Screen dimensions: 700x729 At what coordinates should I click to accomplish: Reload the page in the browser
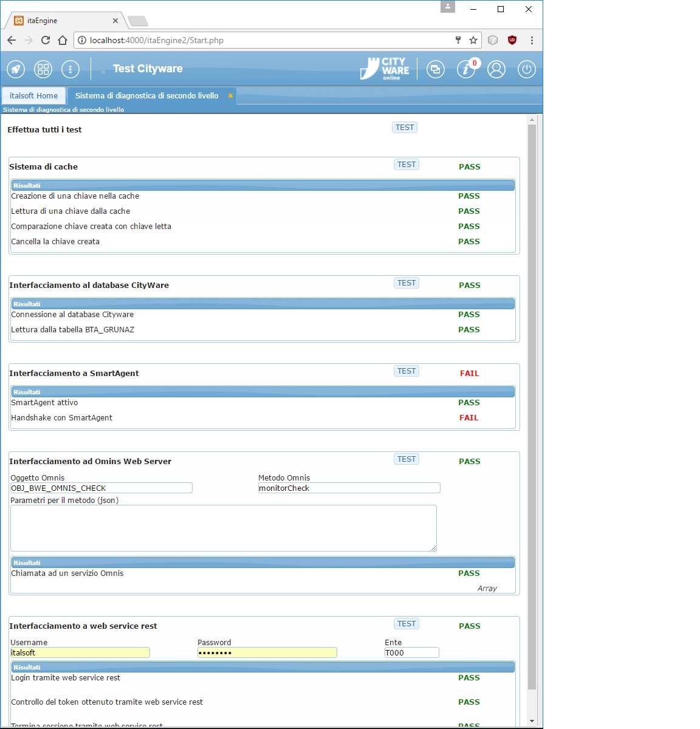coord(46,40)
